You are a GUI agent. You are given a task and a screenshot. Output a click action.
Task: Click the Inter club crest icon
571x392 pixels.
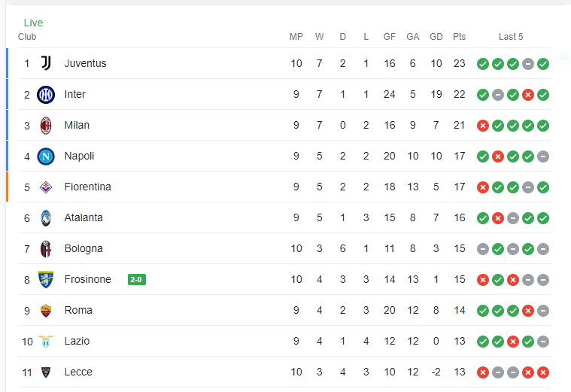click(46, 94)
